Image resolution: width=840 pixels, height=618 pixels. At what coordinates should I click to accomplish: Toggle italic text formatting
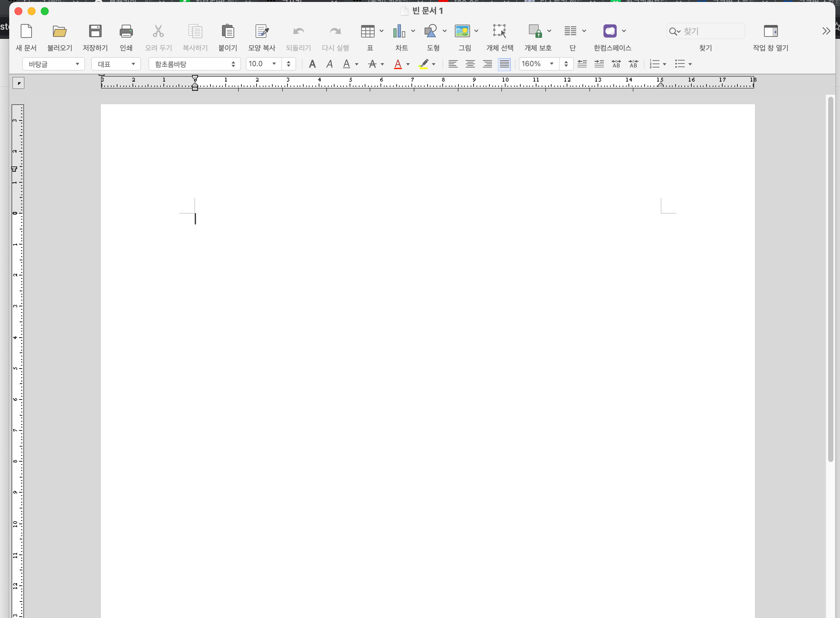(x=329, y=64)
